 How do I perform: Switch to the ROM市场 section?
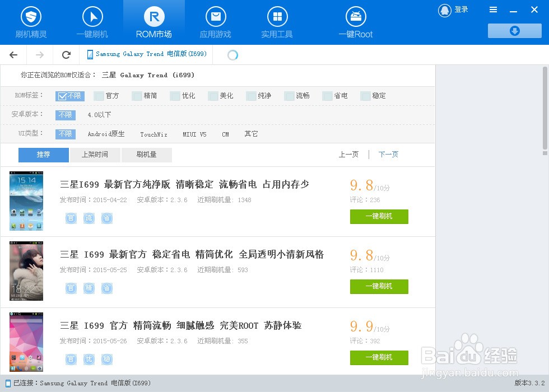(154, 22)
